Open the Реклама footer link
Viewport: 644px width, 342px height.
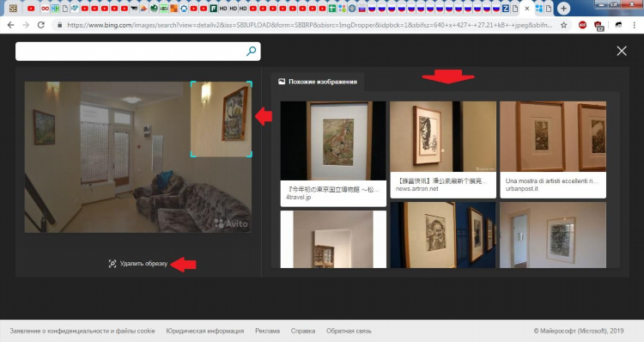[x=267, y=331]
